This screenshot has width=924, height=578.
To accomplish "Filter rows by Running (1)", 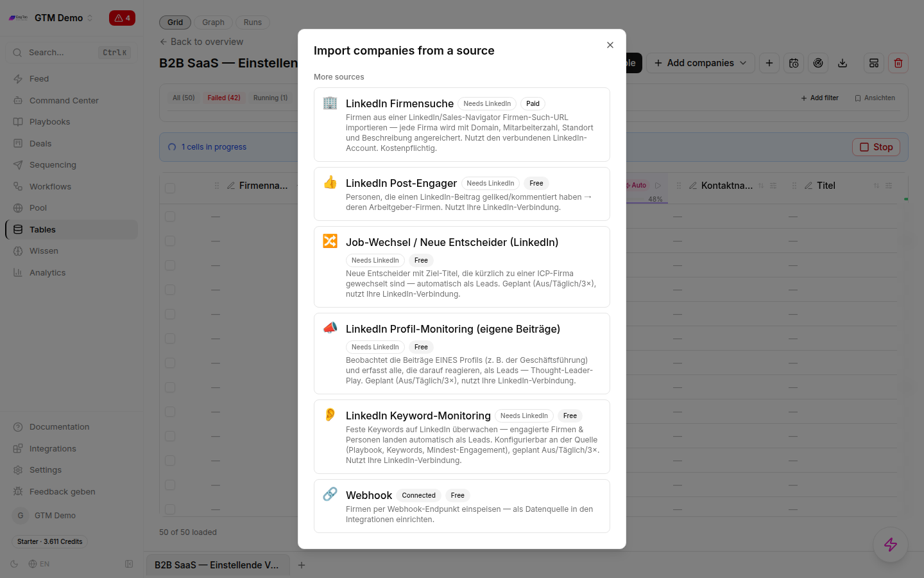I will [x=270, y=98].
